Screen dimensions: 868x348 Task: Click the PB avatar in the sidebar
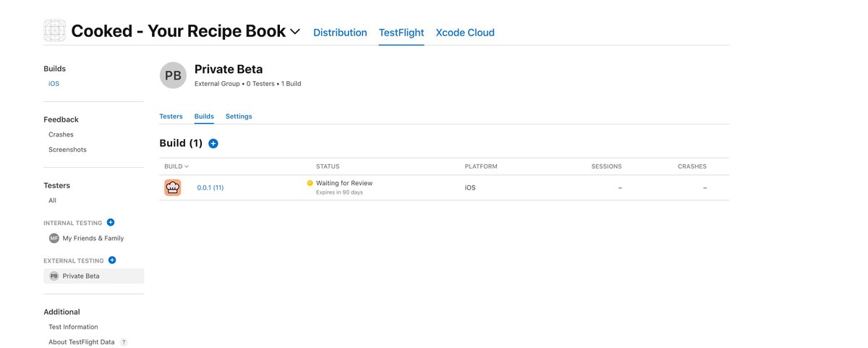(x=54, y=276)
